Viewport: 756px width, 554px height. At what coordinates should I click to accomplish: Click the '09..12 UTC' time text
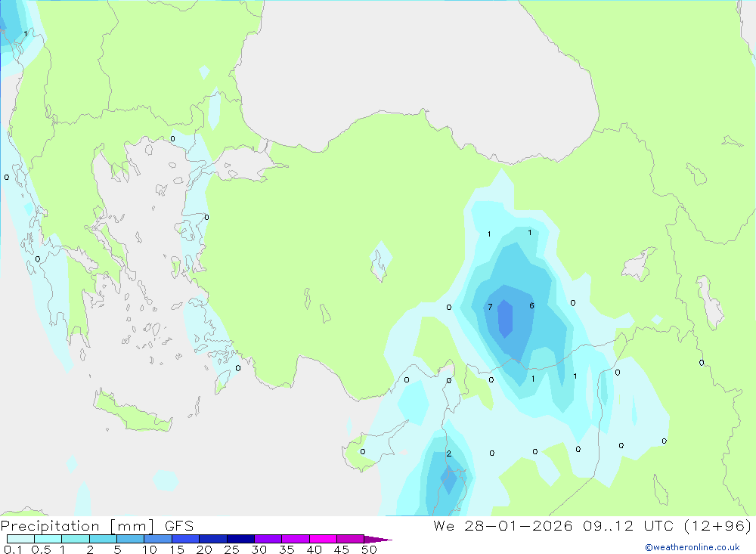click(627, 526)
